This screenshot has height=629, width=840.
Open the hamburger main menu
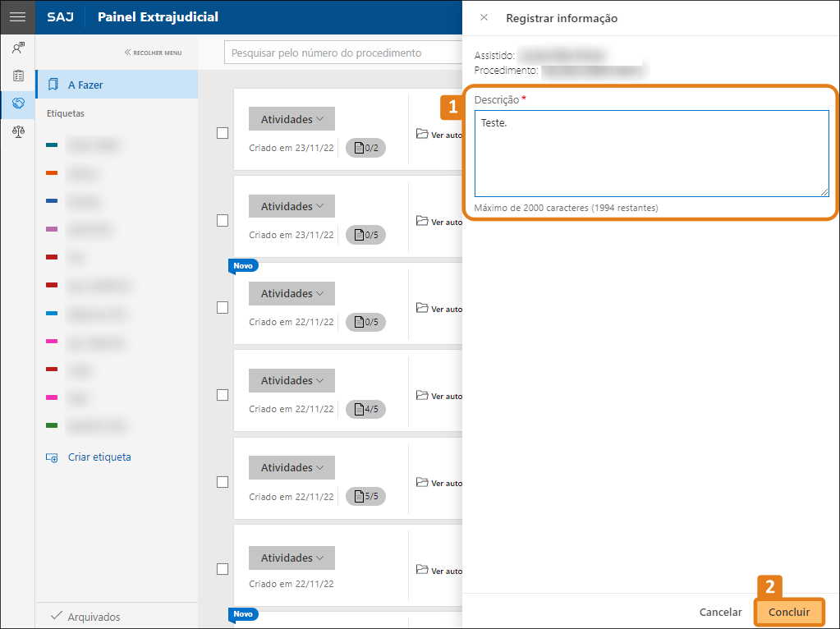coord(18,17)
